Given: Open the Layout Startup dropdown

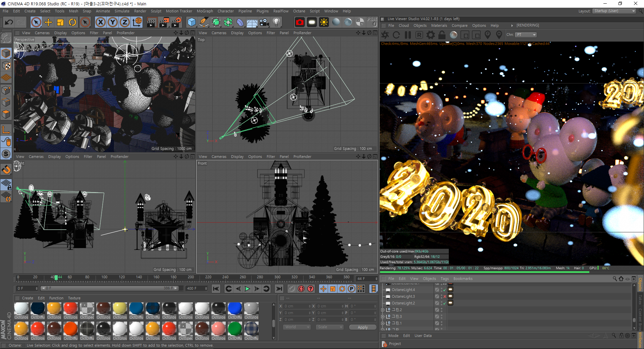Looking at the screenshot, I should coord(614,11).
